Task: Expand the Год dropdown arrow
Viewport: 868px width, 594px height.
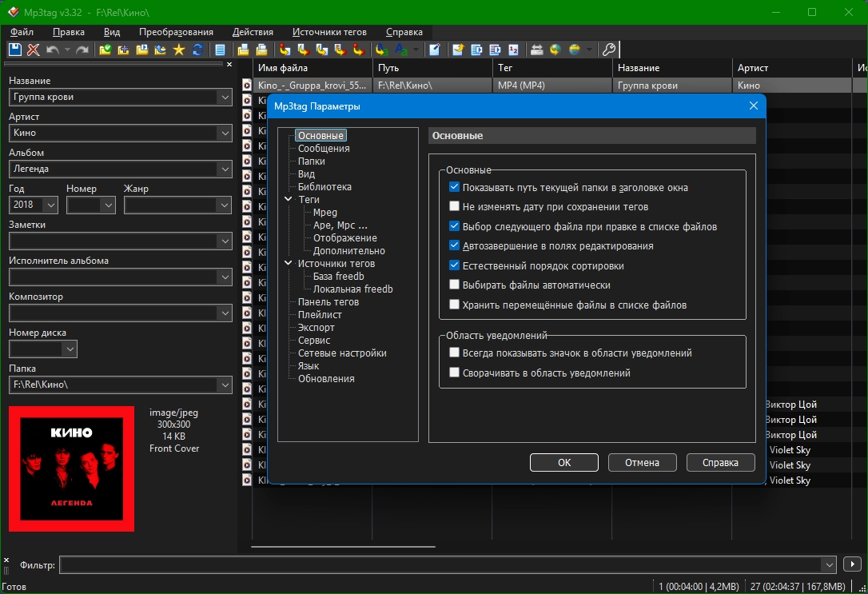Action: [51, 205]
